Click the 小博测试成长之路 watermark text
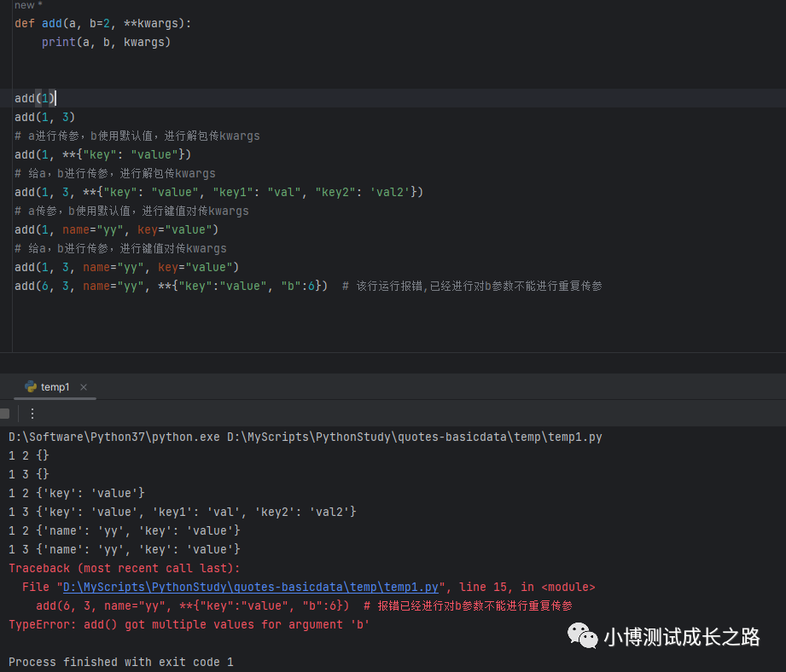786x672 pixels. pos(681,636)
